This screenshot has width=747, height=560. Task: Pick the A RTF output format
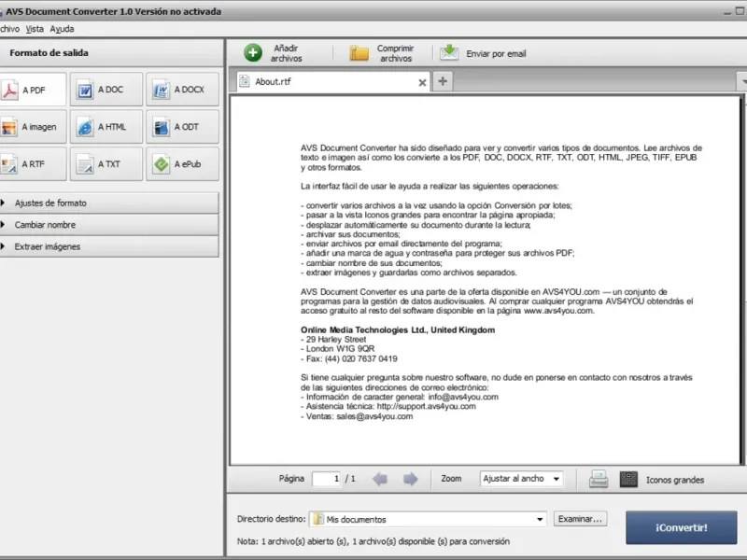[x=33, y=164]
